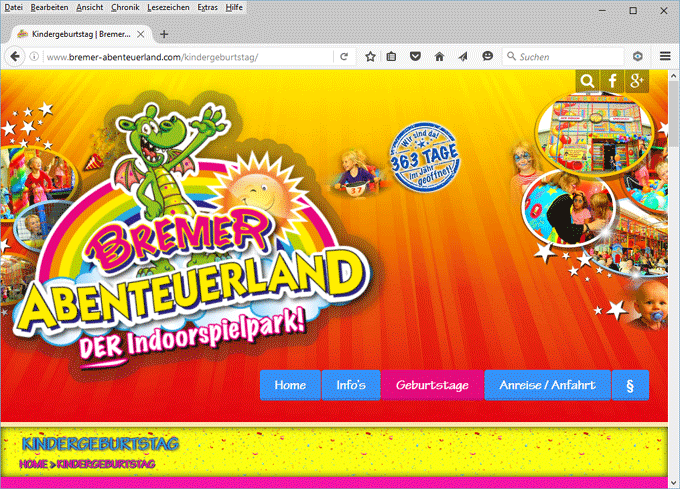Open Anreise / Anfahrt navigation button
This screenshot has height=489, width=680.
[x=547, y=385]
